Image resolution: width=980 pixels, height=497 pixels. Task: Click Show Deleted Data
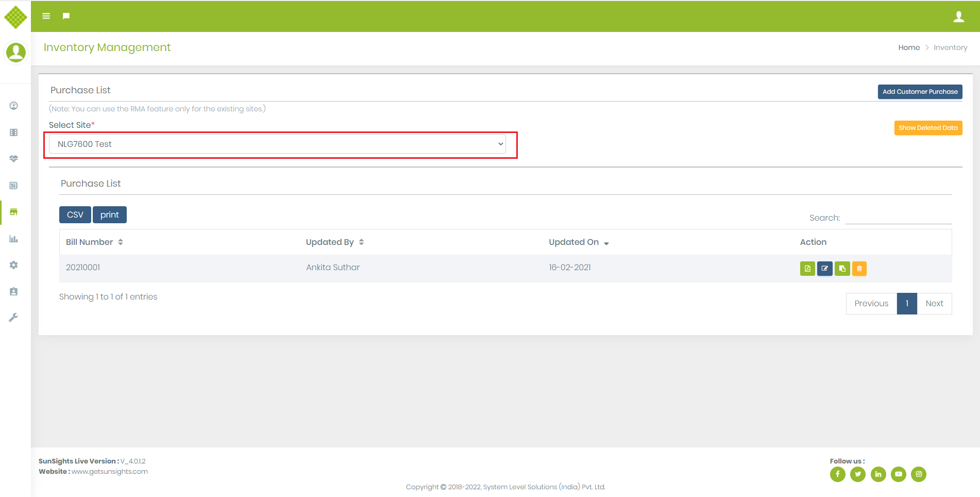[x=927, y=127]
